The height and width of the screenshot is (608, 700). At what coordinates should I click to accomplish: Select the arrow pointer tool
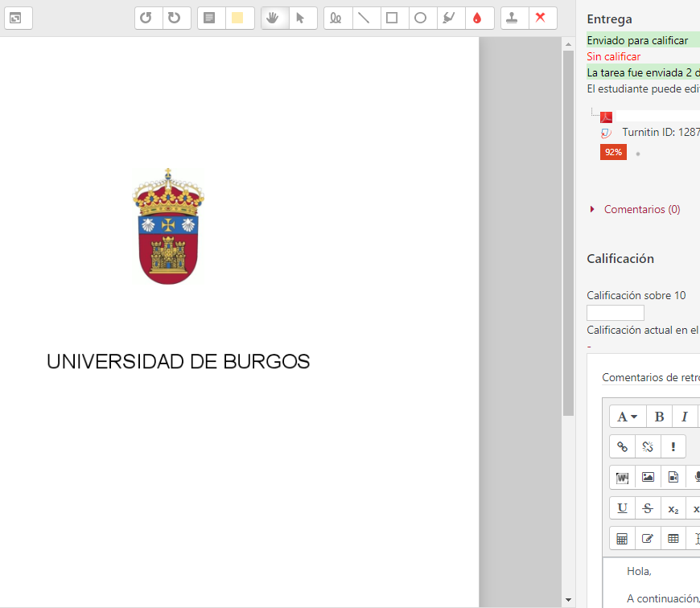[303, 18]
